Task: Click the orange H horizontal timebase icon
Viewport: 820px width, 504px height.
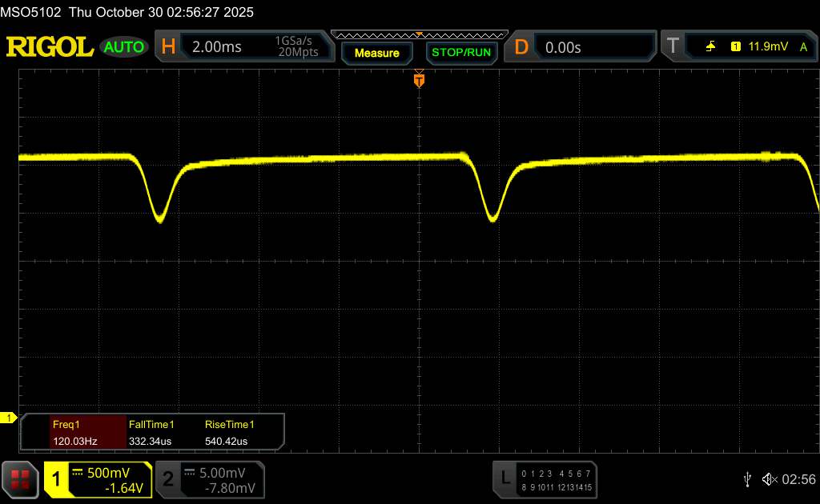Action: click(x=168, y=47)
